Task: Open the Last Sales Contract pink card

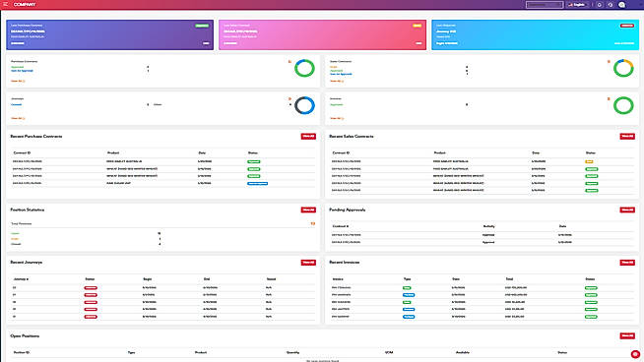Action: click(x=322, y=34)
